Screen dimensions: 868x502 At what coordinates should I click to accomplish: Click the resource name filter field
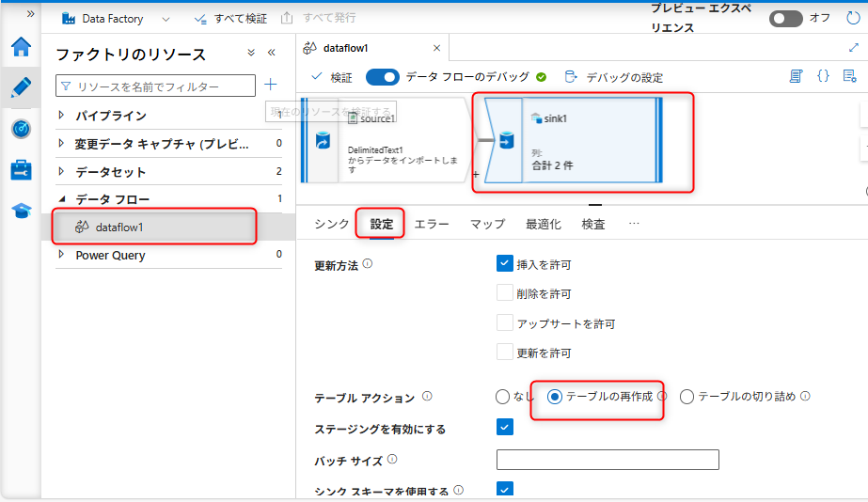click(x=155, y=86)
